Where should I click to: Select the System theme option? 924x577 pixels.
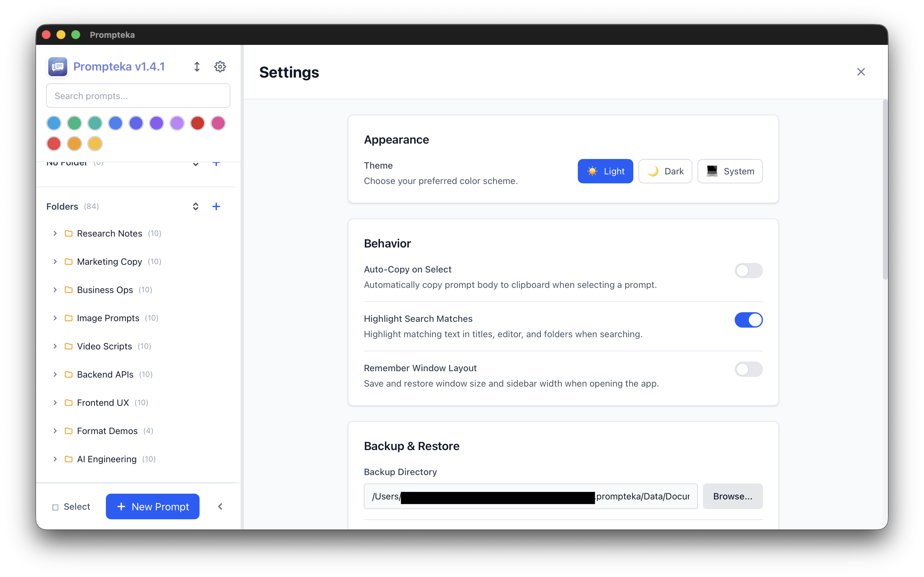[x=730, y=171]
